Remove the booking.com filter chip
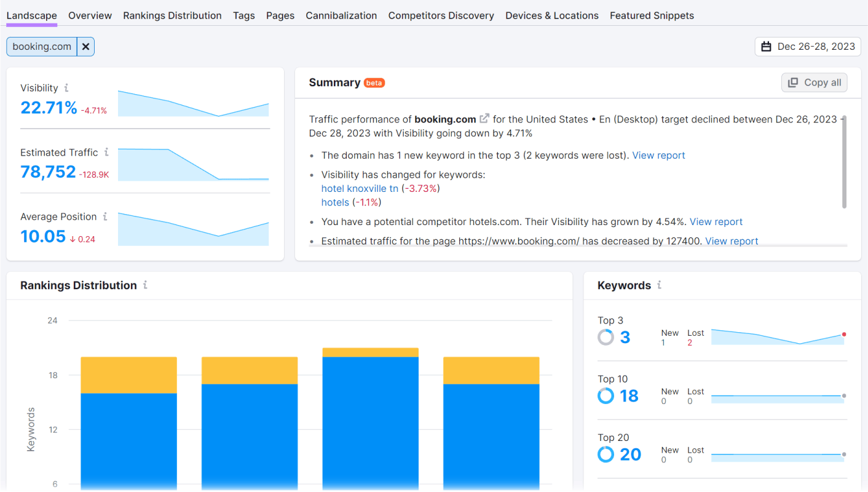Screen dimensions: 868x492 point(85,46)
